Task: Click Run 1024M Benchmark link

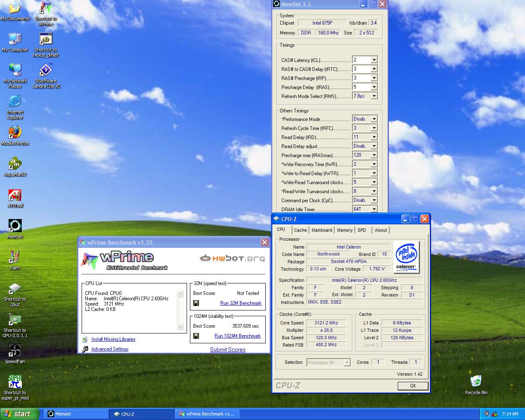Action: click(237, 336)
